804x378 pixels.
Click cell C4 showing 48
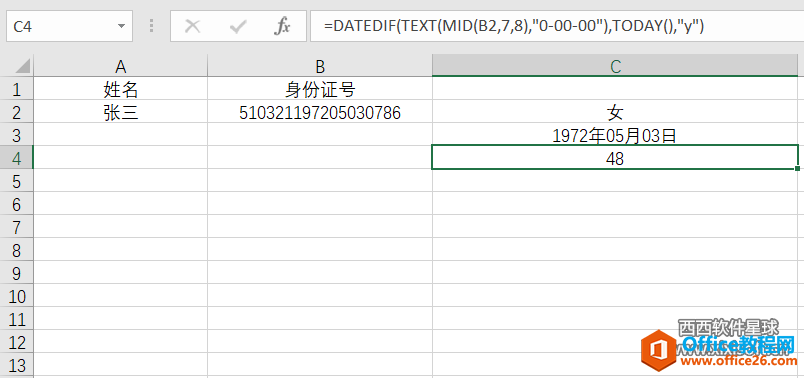click(615, 157)
